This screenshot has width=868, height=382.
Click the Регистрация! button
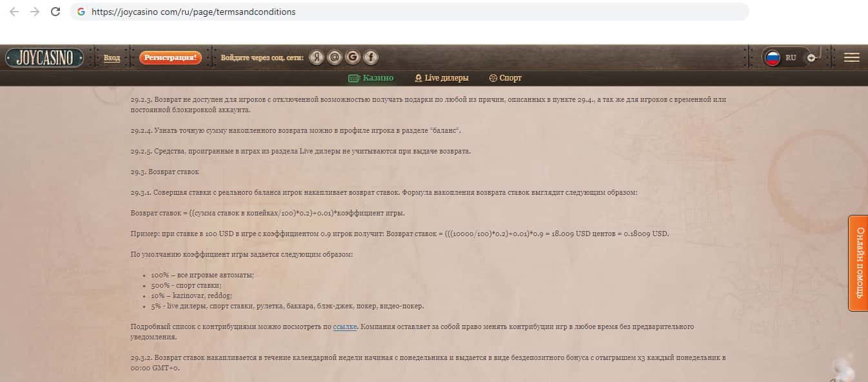(170, 58)
